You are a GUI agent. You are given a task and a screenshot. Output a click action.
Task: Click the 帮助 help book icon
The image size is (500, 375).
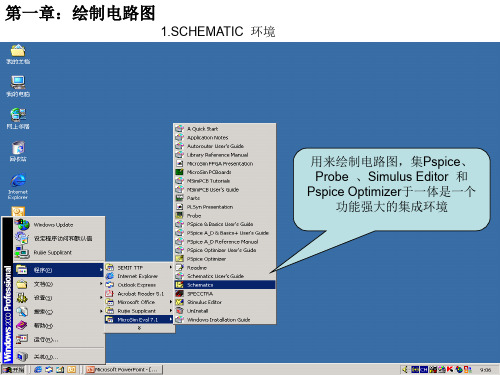pyautogui.click(x=22, y=325)
